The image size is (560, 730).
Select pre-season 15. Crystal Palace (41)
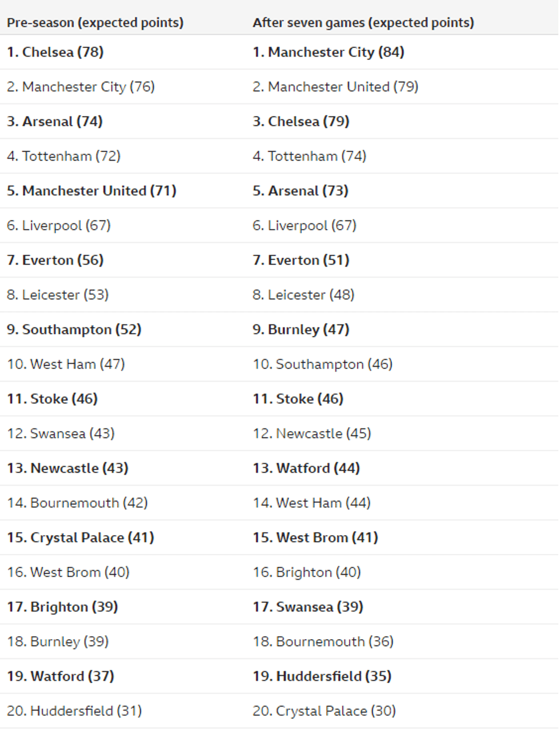tap(81, 538)
